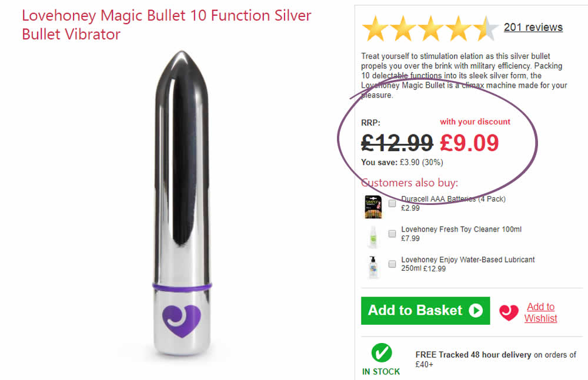Click the arrow icon inside Add to Basket
This screenshot has width=588, height=380.
pos(475,310)
